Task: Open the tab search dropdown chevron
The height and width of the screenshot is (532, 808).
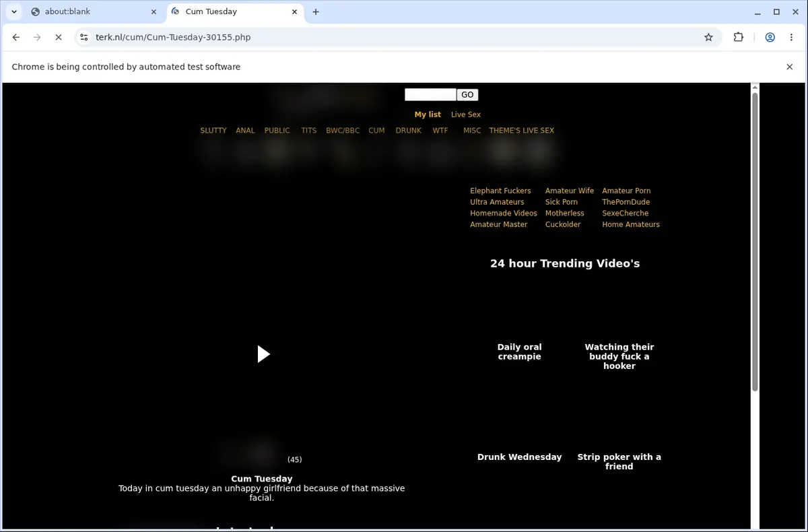Action: coord(14,11)
